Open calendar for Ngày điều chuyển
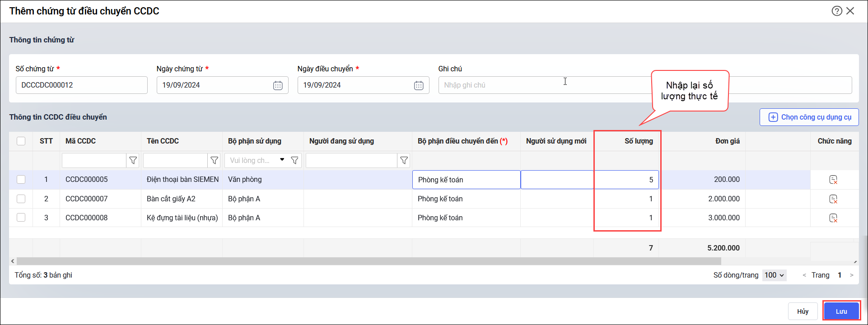868x325 pixels. (x=419, y=85)
